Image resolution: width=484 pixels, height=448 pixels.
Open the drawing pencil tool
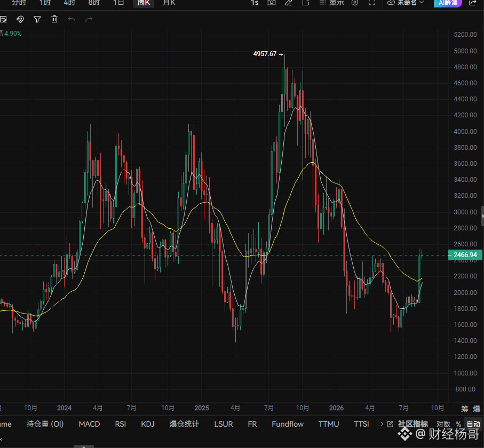pos(289,3)
